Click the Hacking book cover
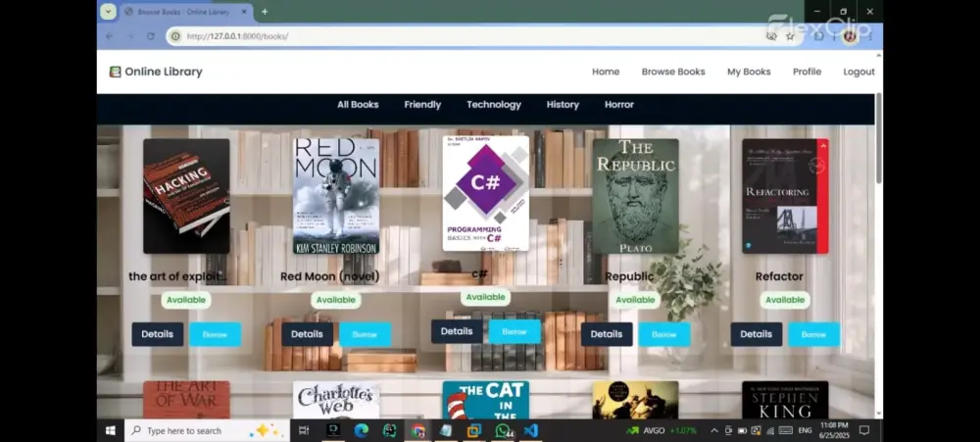Screen dimensions: 980x442 186,196
